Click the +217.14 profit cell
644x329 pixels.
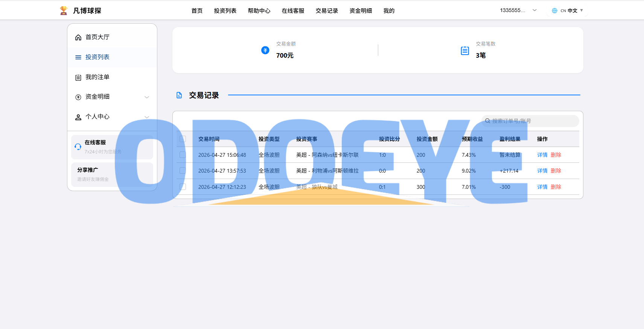(x=509, y=171)
